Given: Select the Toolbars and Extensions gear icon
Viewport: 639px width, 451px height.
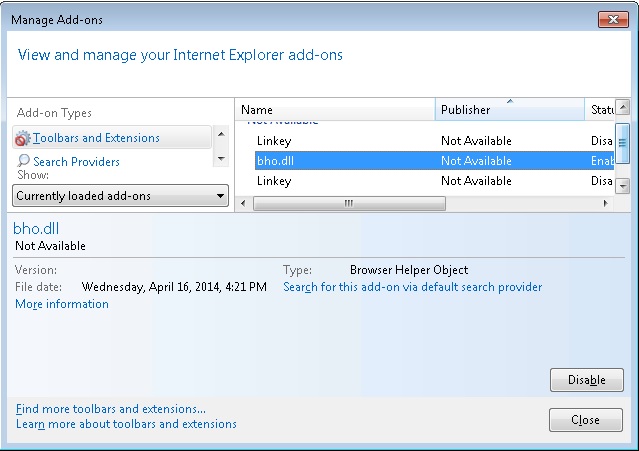Looking at the screenshot, I should pos(22,139).
